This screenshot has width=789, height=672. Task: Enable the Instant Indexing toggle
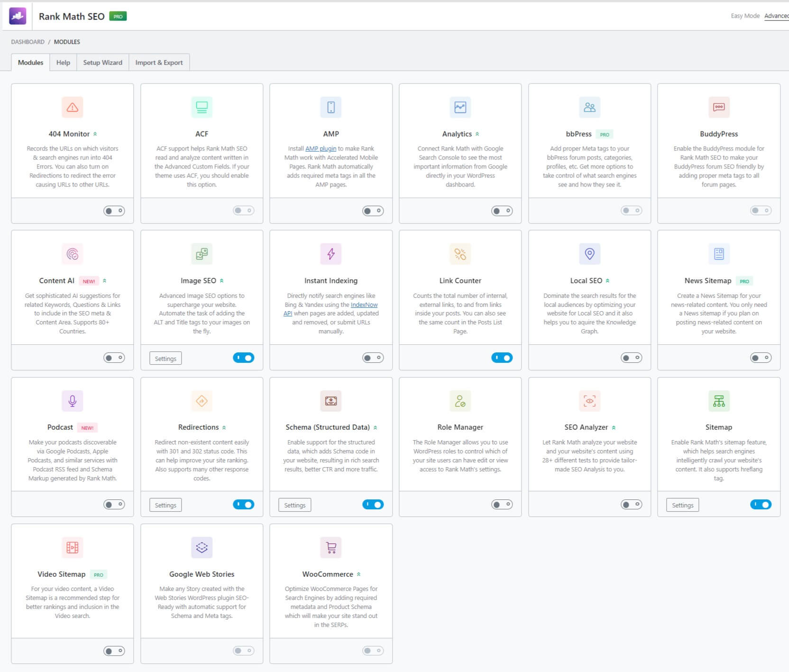click(373, 358)
